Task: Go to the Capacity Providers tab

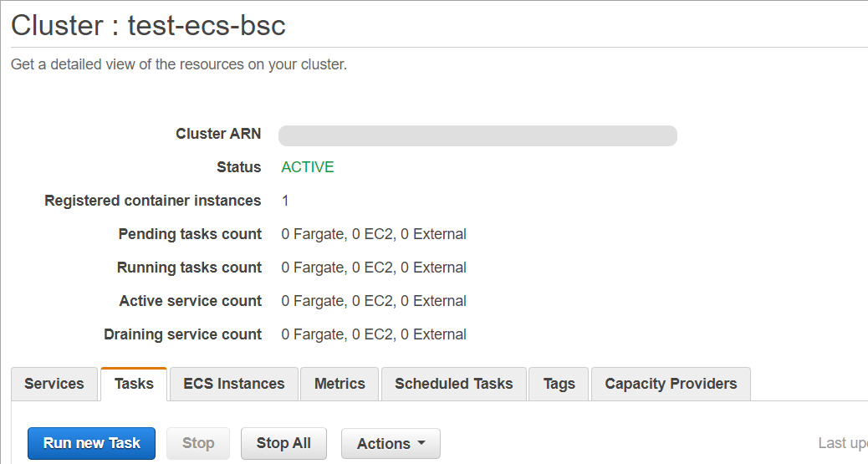Action: 671,384
